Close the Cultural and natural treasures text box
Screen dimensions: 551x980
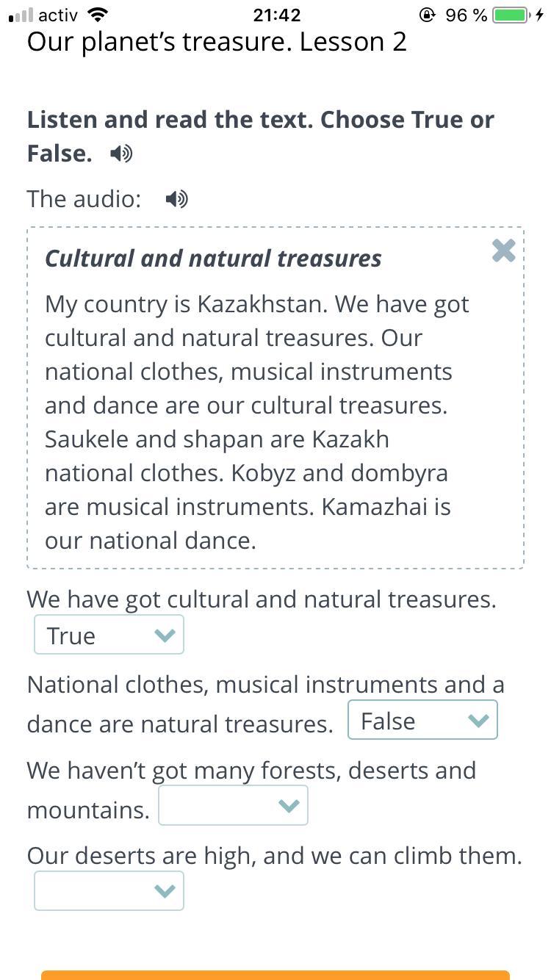503,251
